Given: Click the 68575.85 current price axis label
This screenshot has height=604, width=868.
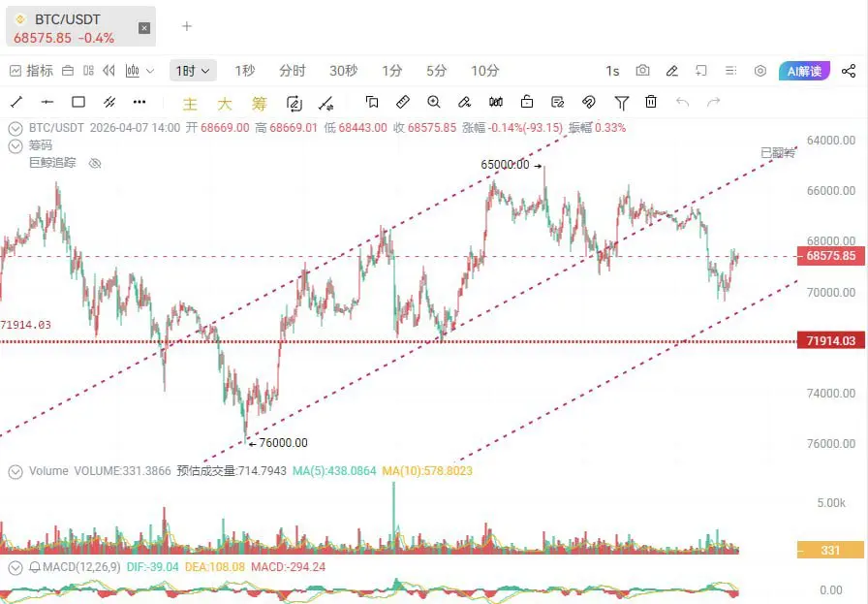Looking at the screenshot, I should pos(830,256).
